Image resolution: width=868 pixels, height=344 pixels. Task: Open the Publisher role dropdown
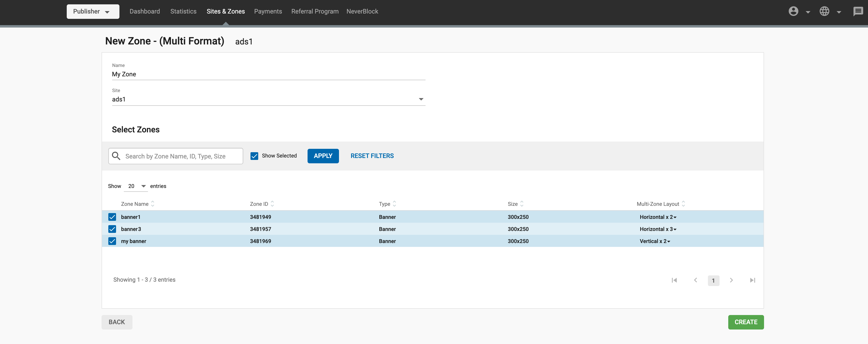[93, 11]
